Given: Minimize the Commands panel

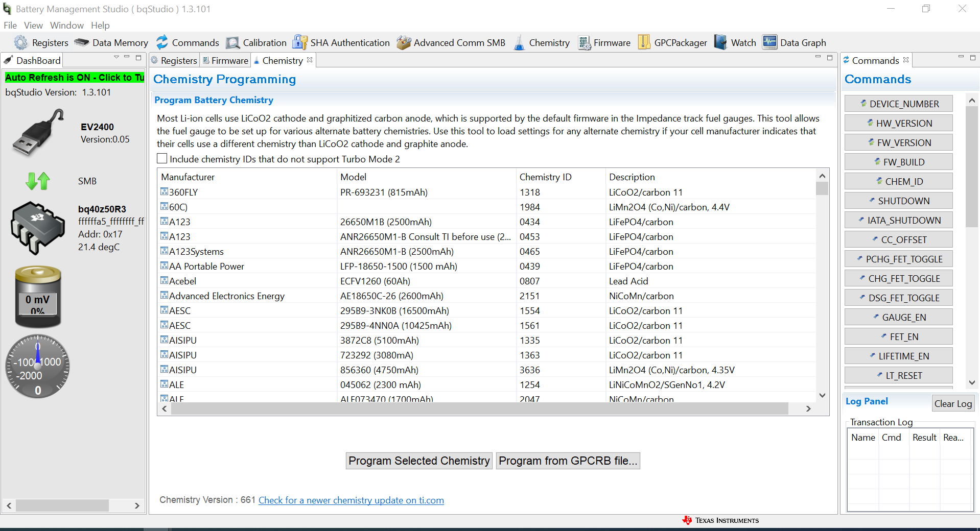Looking at the screenshot, I should 961,57.
